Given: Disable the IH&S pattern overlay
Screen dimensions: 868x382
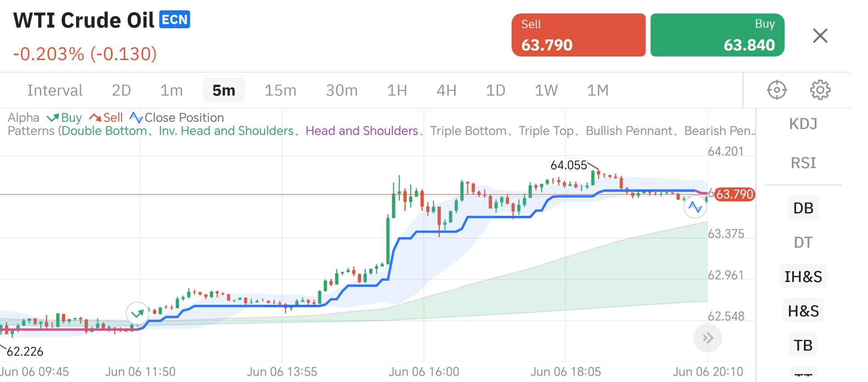Looking at the screenshot, I should point(803,277).
